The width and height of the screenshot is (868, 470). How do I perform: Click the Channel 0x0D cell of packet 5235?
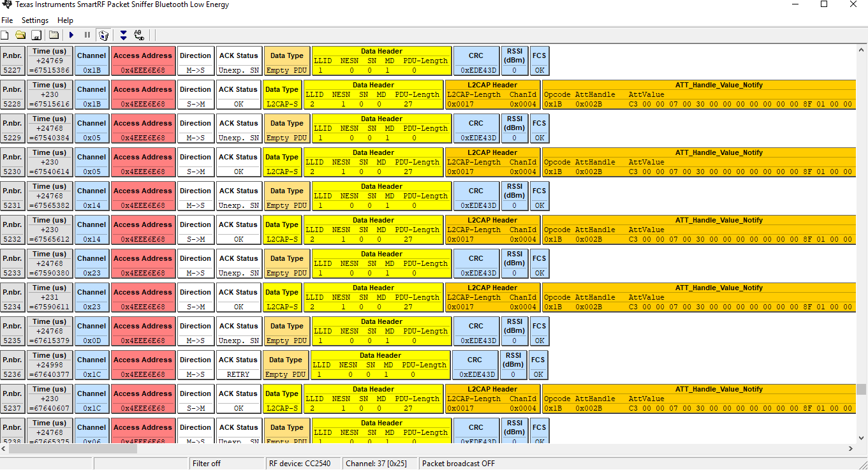pos(92,332)
